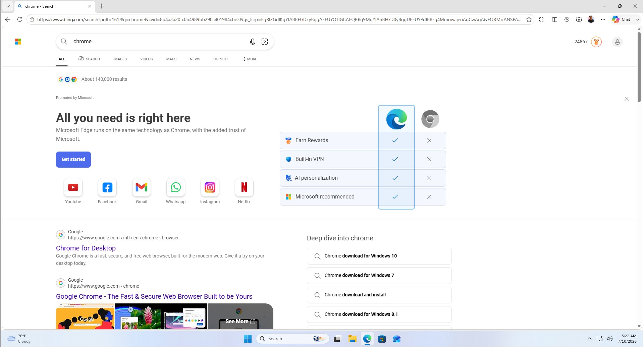Dismiss the Edge promotion with X
Screen dimensions: 644x347
click(x=627, y=99)
